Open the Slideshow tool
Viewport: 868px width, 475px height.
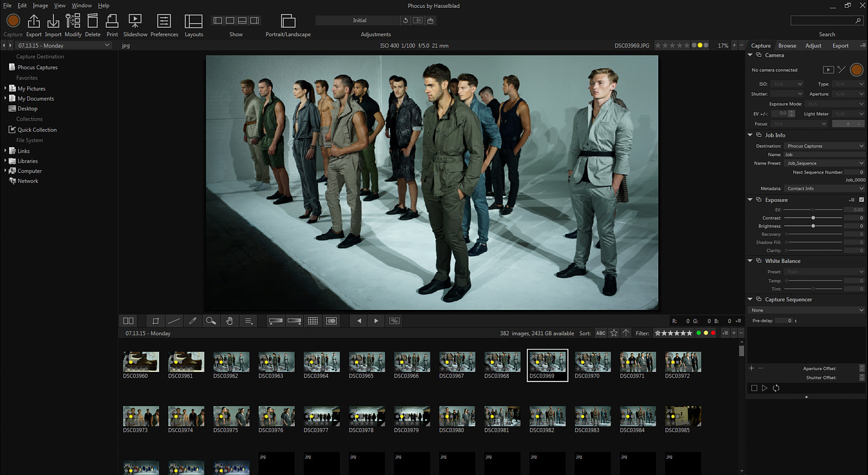click(x=135, y=22)
